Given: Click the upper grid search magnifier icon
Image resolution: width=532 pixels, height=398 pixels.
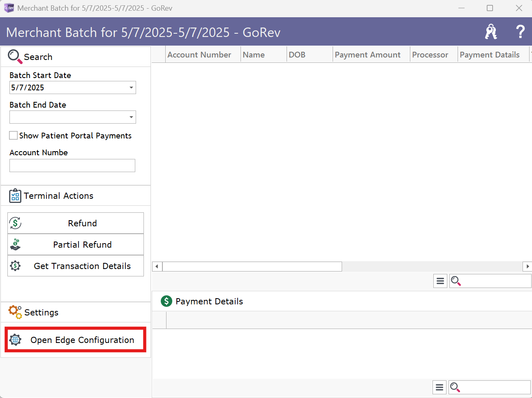Looking at the screenshot, I should pyautogui.click(x=456, y=281).
